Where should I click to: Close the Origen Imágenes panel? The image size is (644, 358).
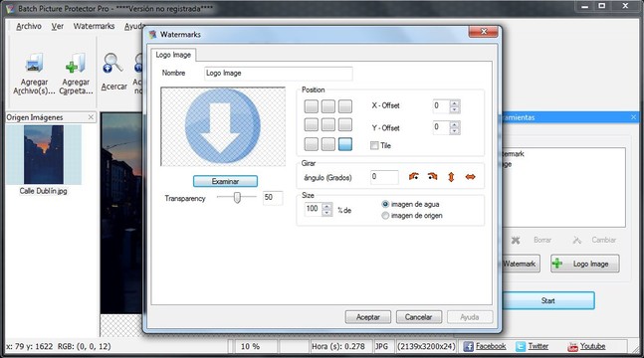point(91,117)
